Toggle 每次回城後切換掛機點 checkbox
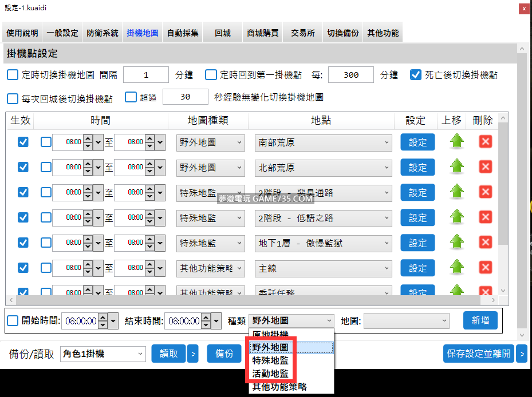This screenshot has height=397, width=532. [13, 98]
